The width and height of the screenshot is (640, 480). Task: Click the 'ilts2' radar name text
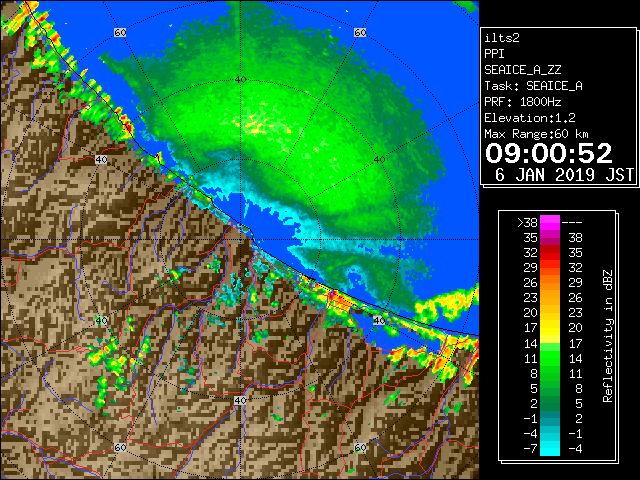pos(502,38)
